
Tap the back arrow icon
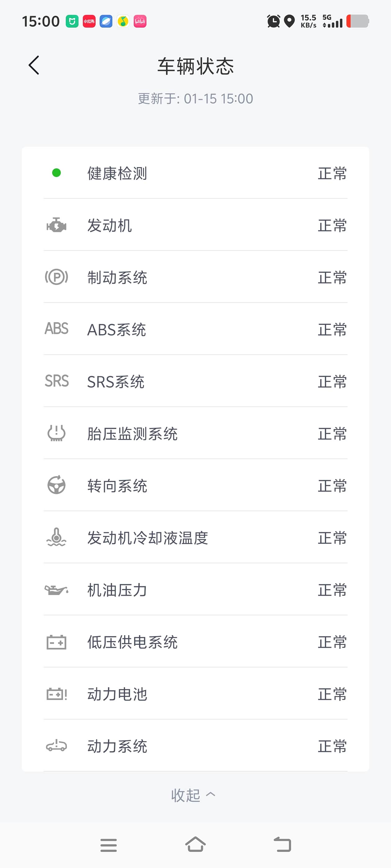[34, 65]
